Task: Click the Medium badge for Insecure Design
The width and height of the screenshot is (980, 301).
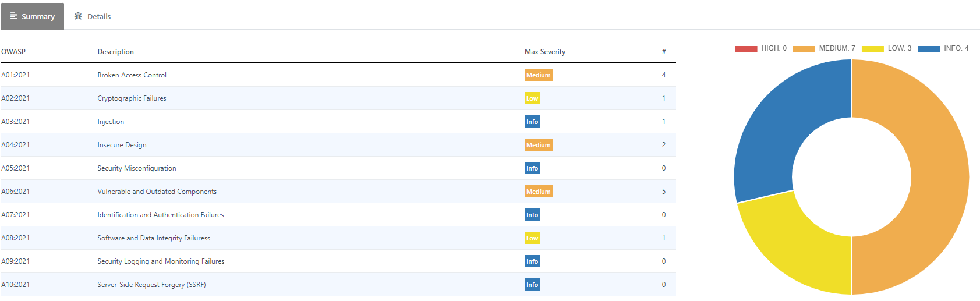Action: click(538, 145)
